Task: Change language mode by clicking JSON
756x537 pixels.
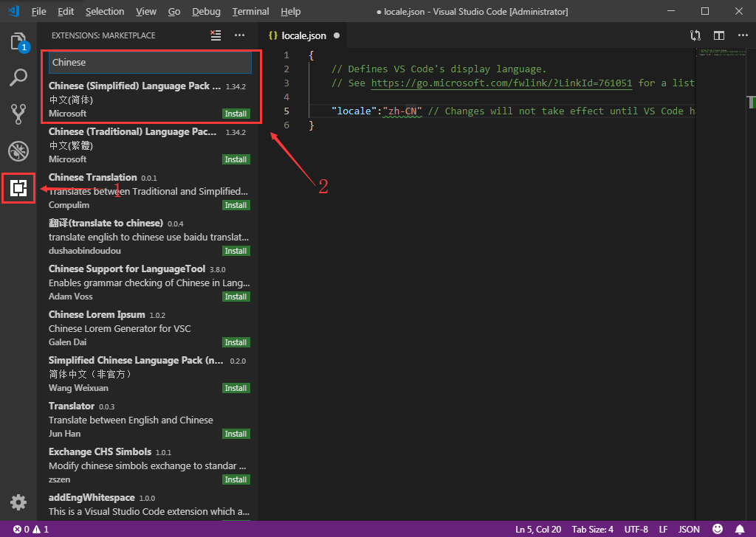Action: click(x=689, y=529)
